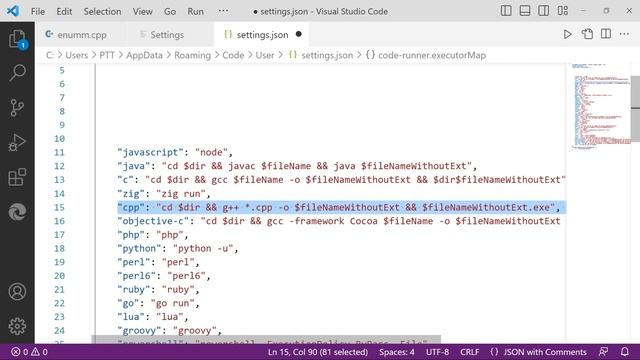Click the VS Code logo icon

pyautogui.click(x=13, y=11)
